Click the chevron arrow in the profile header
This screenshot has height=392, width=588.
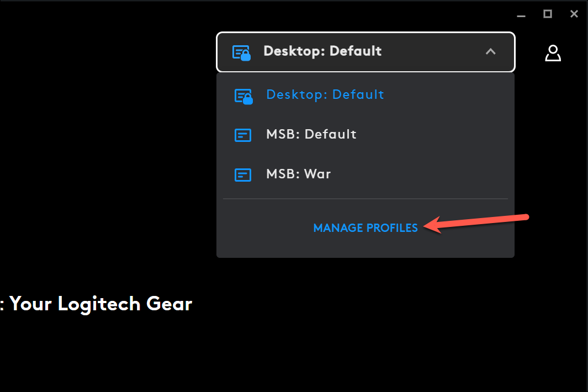[490, 51]
